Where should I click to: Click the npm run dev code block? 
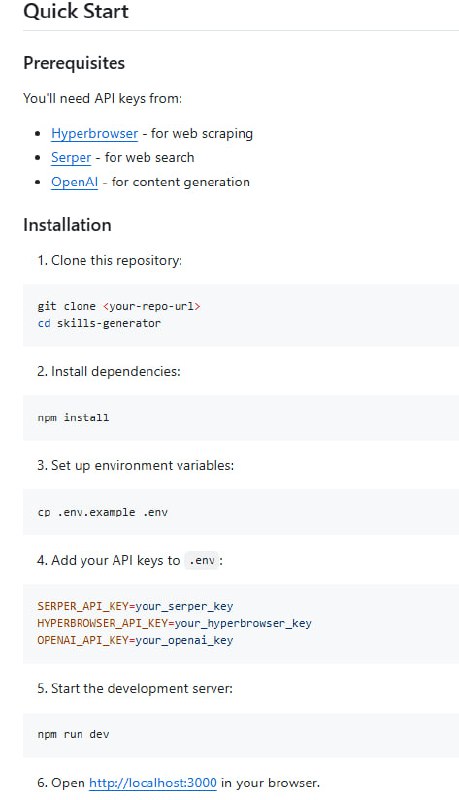(241, 735)
